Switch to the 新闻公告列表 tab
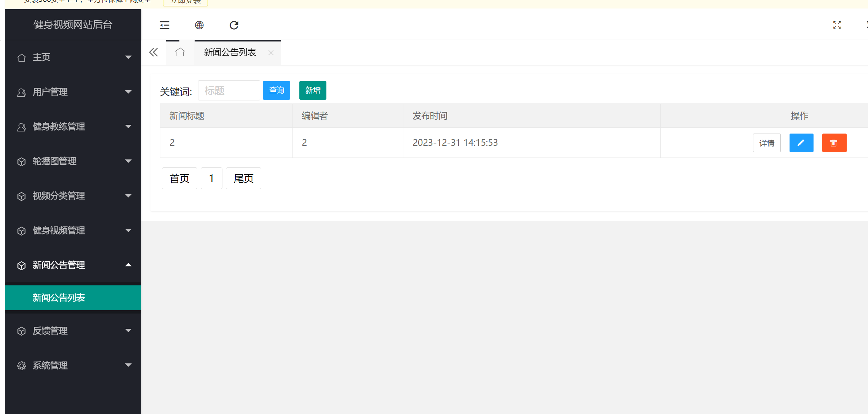 coord(230,52)
